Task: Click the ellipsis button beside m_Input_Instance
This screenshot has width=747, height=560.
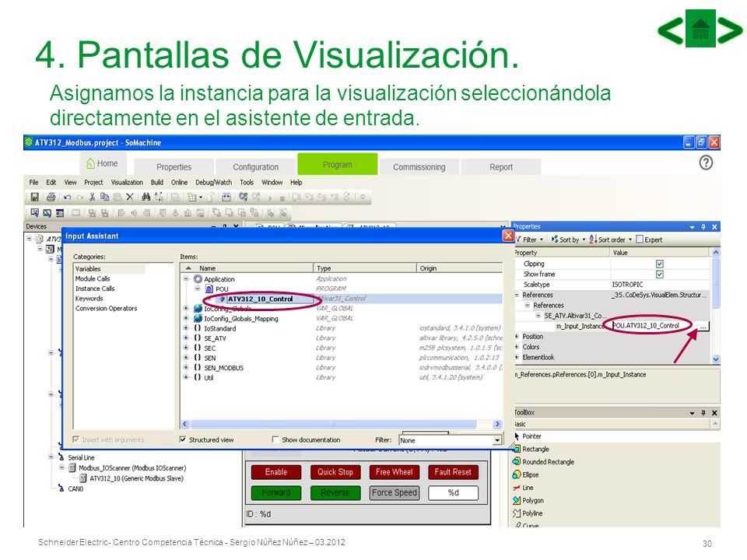Action: [703, 326]
